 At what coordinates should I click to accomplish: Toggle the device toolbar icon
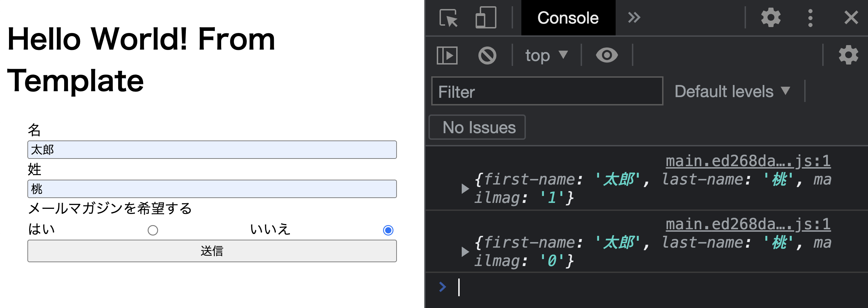[x=486, y=17]
